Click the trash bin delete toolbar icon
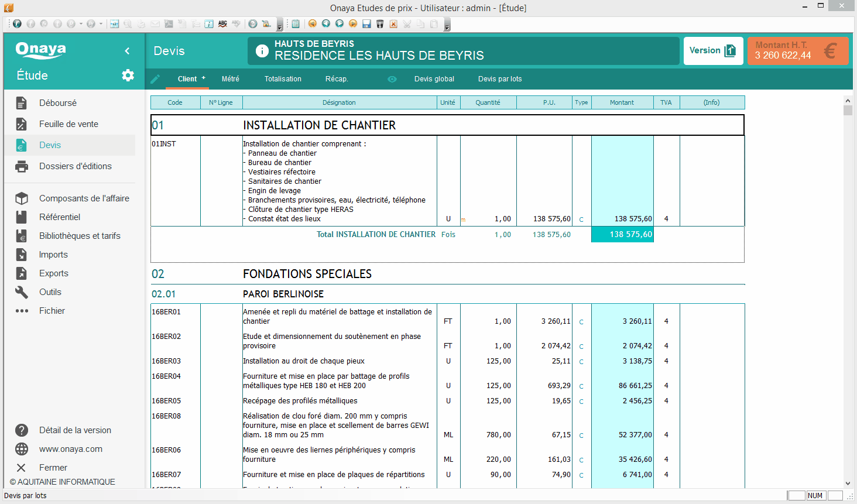Image resolution: width=857 pixels, height=504 pixels. (380, 24)
